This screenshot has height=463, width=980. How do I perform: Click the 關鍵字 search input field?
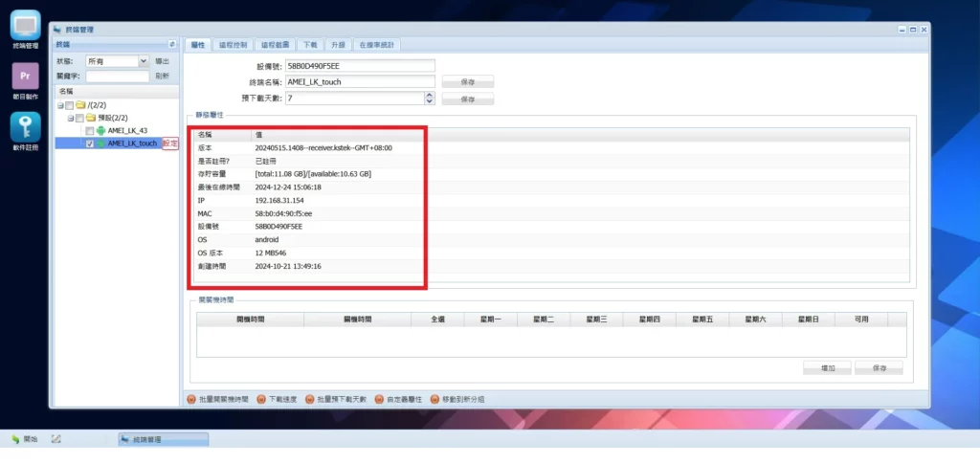pos(117,76)
